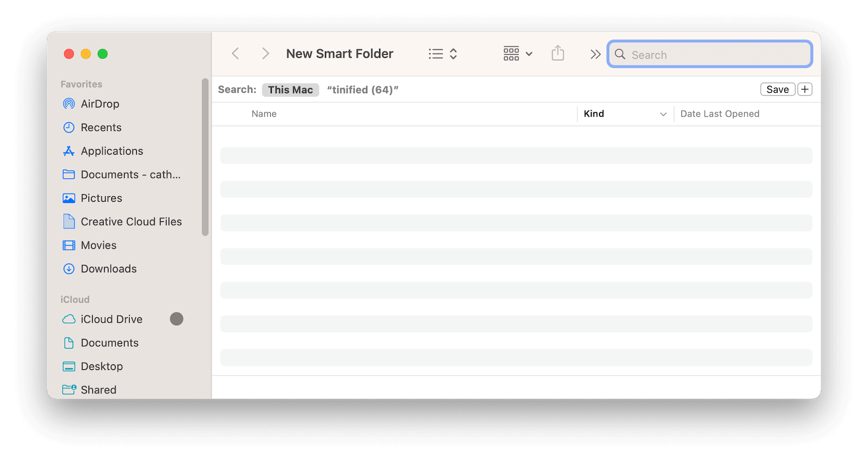The width and height of the screenshot is (868, 461).
Task: Click the Creative Cloud Files document icon
Action: pyautogui.click(x=69, y=221)
